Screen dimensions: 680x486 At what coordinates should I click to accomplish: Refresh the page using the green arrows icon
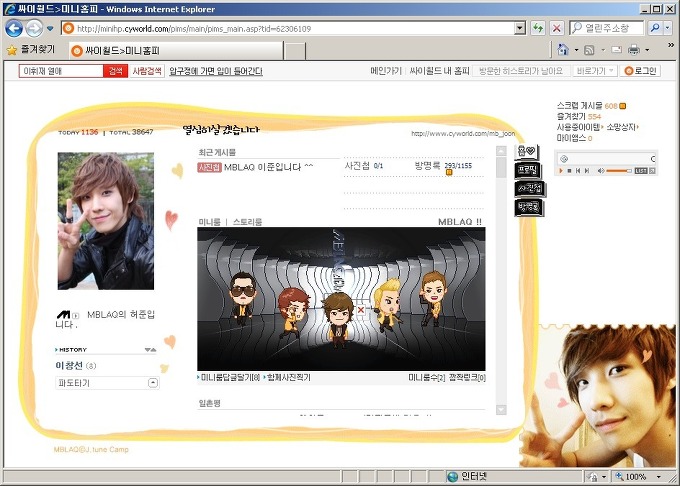[x=538, y=29]
